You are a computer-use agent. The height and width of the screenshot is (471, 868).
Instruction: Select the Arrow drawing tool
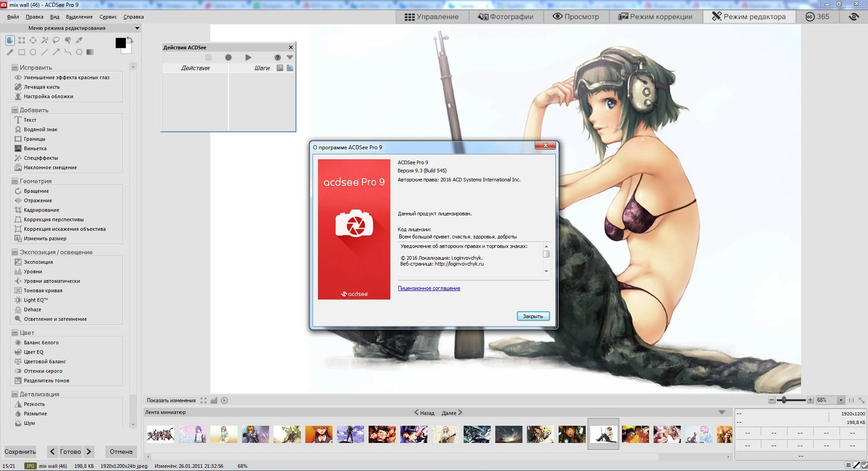coord(56,52)
